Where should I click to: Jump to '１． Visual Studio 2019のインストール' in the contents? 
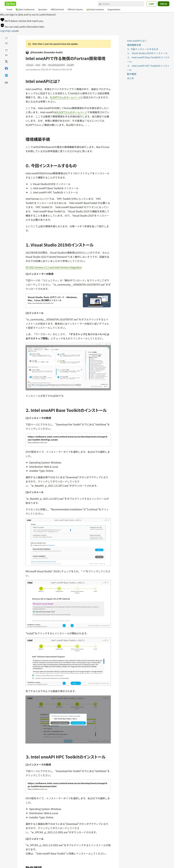147,53
